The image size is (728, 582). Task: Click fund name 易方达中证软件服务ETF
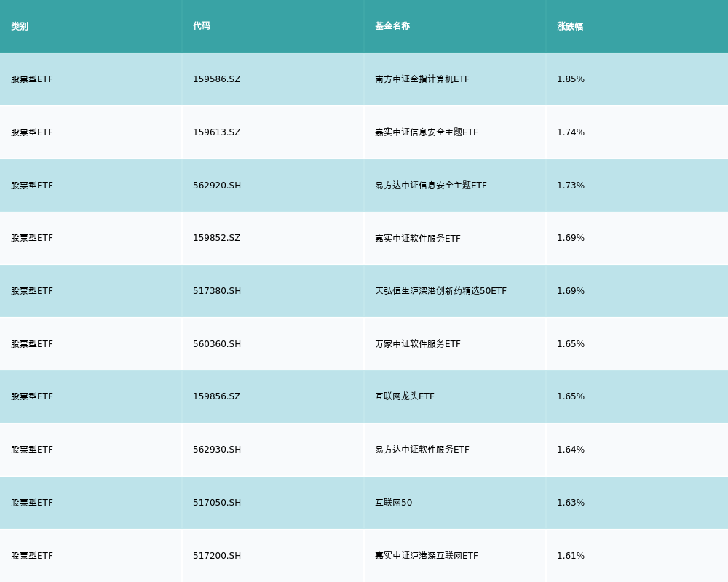click(x=422, y=450)
